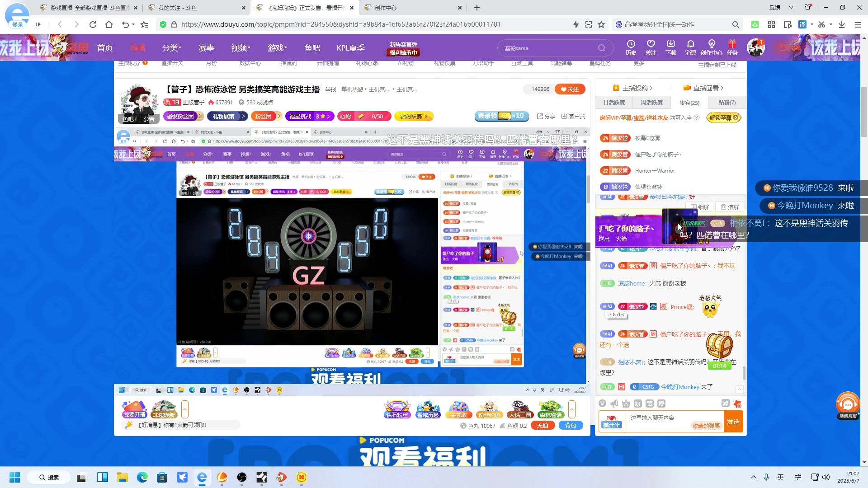Open 收藏的弹幕 saved danmaku button
The image size is (868, 488).
(706, 426)
